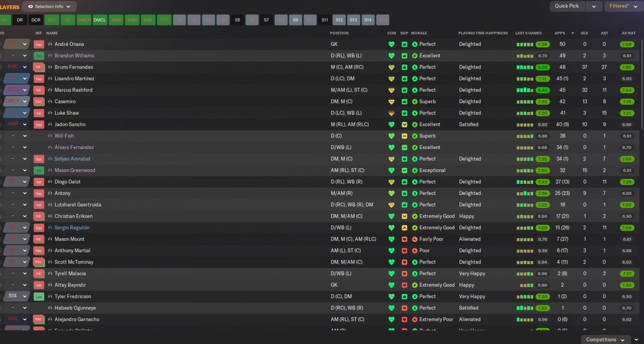Click the Quick Pick button

567,6
